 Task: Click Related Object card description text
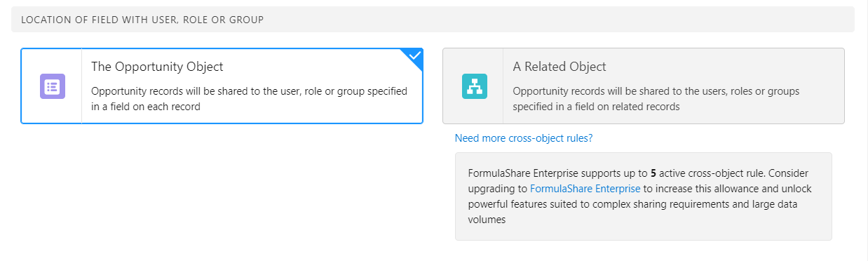pyautogui.click(x=656, y=99)
